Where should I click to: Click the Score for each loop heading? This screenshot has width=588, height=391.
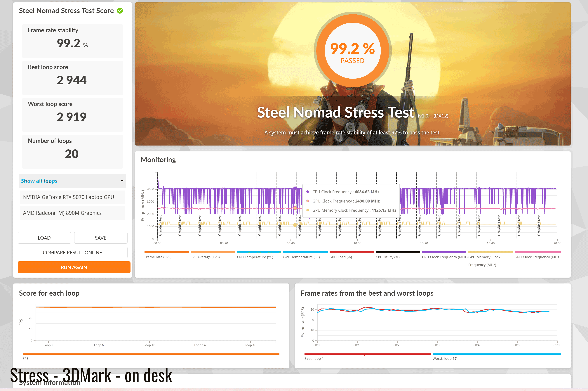point(49,293)
